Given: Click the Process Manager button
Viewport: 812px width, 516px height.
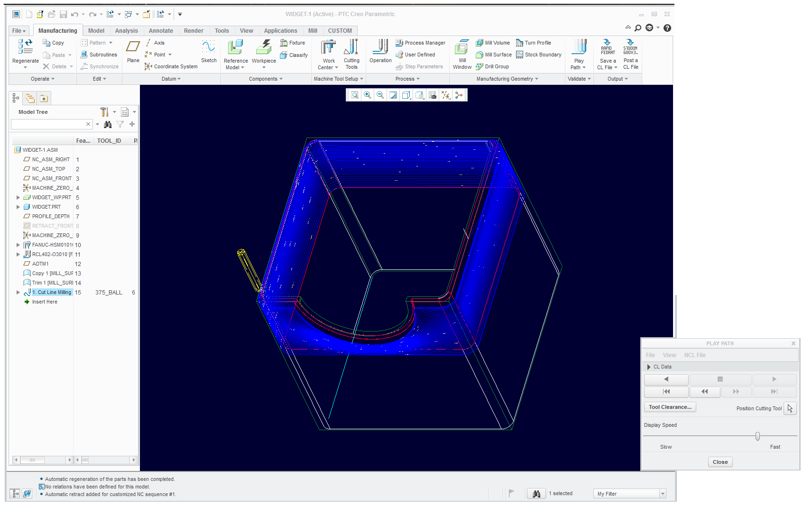Looking at the screenshot, I should tap(420, 43).
